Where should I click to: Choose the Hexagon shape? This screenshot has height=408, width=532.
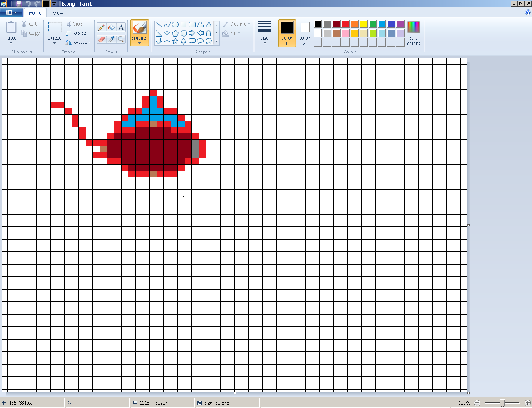[x=183, y=33]
